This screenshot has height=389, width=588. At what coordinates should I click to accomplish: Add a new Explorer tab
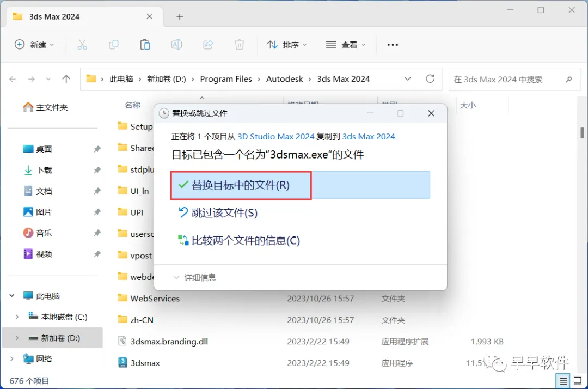pos(180,16)
